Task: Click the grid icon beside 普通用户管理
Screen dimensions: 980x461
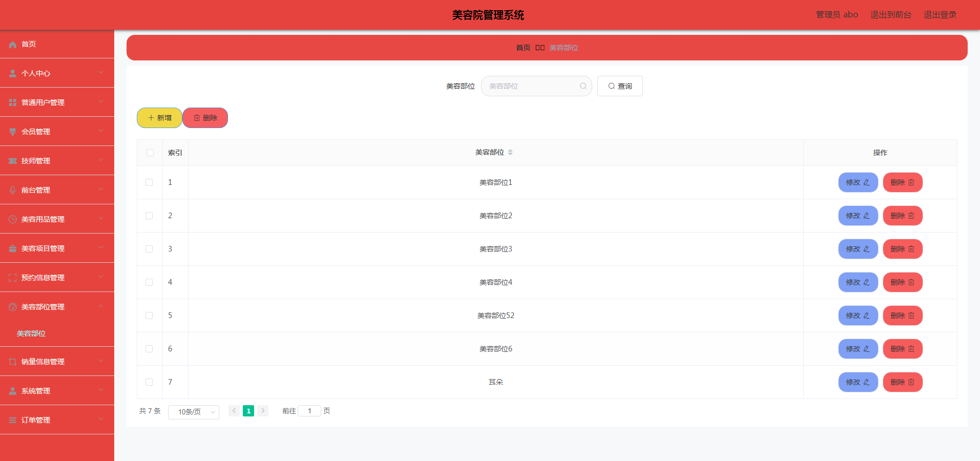Action: 12,102
